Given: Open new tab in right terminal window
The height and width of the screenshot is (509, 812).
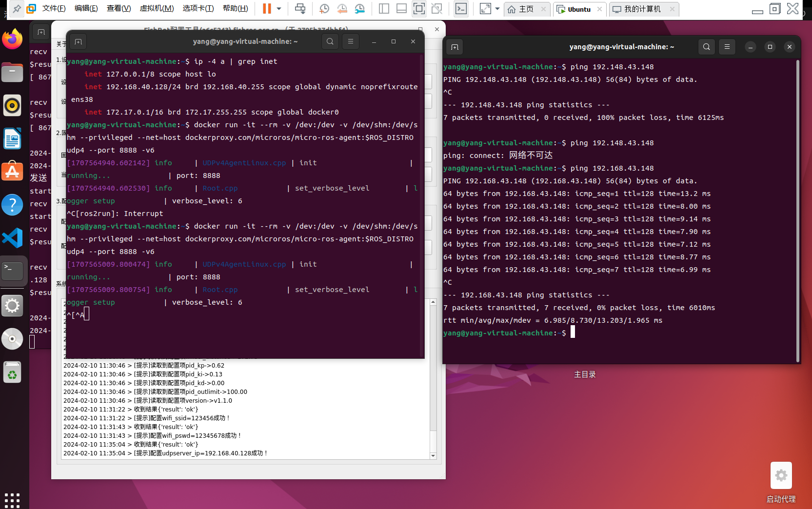Looking at the screenshot, I should (455, 47).
